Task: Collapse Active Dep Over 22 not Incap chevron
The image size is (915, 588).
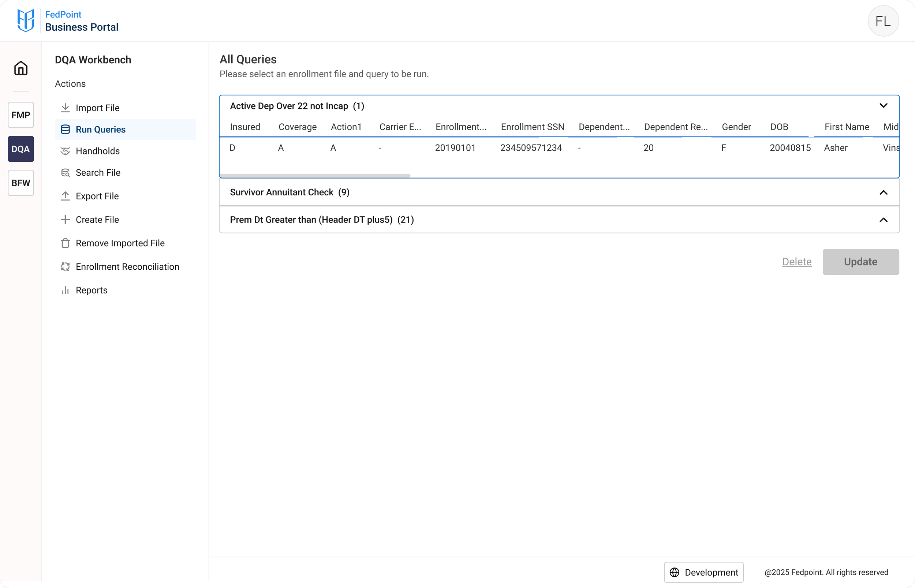Action: tap(883, 105)
